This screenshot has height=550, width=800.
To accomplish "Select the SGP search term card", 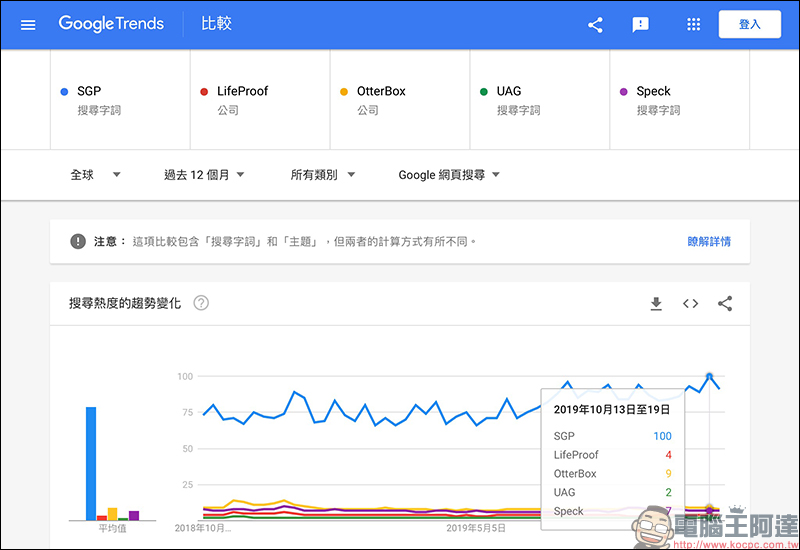I will point(120,99).
